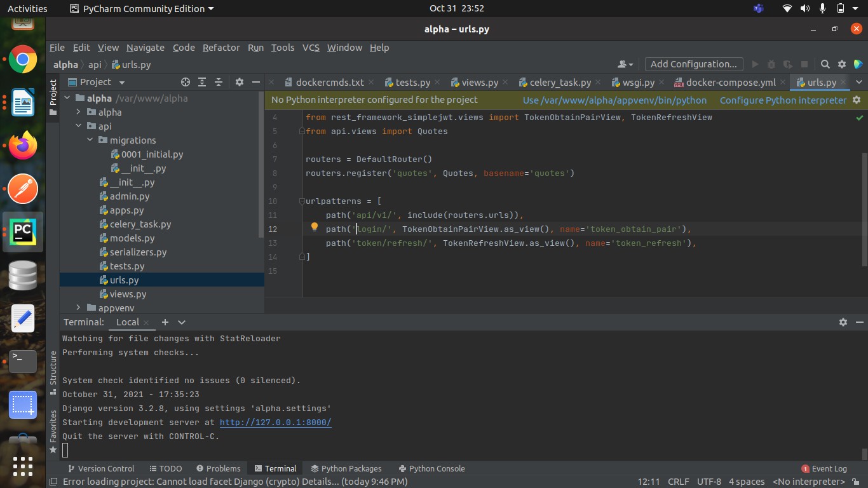Screen dimensions: 868x488
Task: Collapse the migrations folder
Action: (89, 140)
